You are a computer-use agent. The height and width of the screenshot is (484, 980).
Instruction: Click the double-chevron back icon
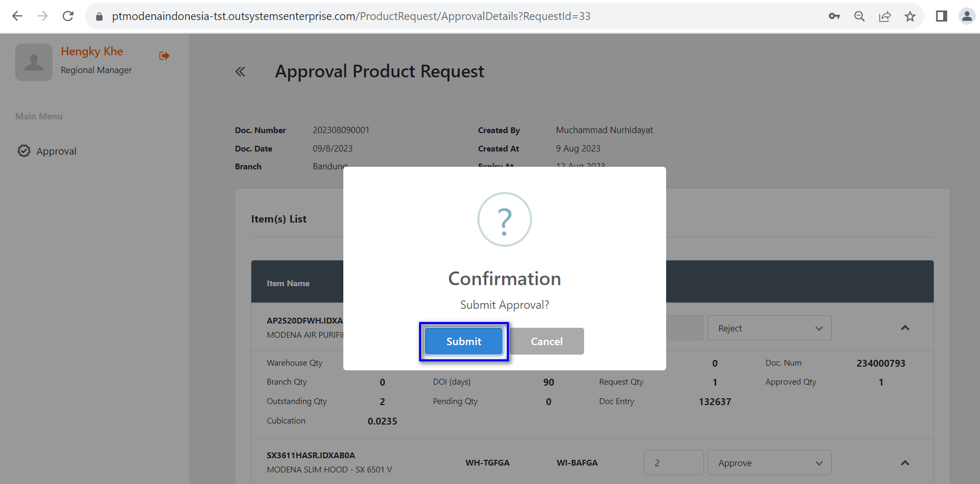pos(240,72)
